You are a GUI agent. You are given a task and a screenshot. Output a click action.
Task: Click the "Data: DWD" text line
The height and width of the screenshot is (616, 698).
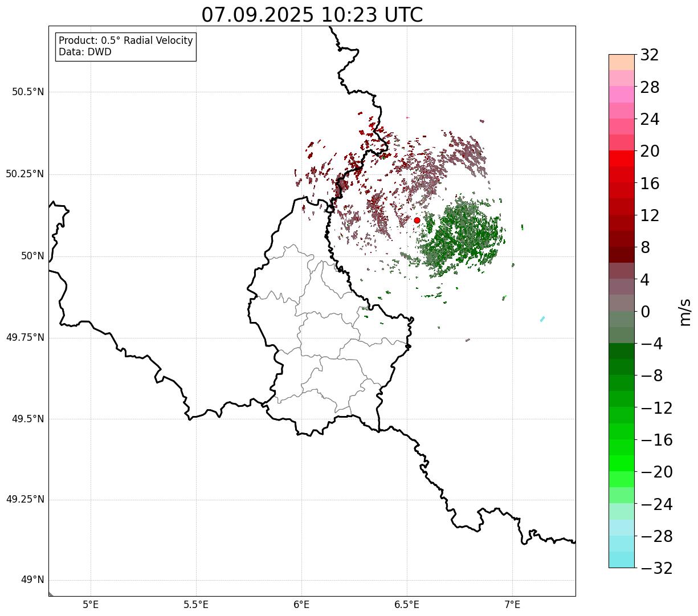point(85,52)
